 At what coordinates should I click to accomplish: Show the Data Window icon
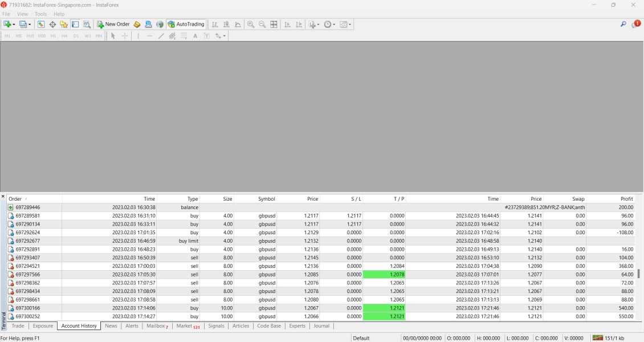(52, 25)
